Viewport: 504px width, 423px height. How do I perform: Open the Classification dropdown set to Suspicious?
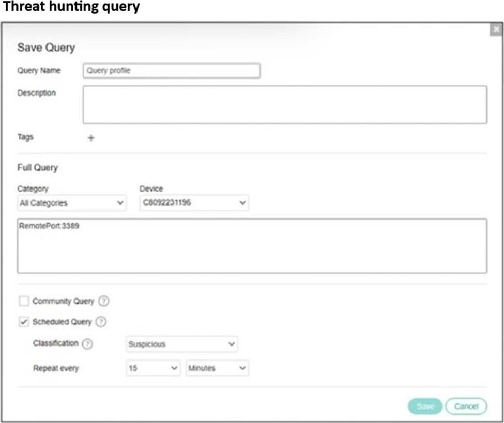point(181,344)
